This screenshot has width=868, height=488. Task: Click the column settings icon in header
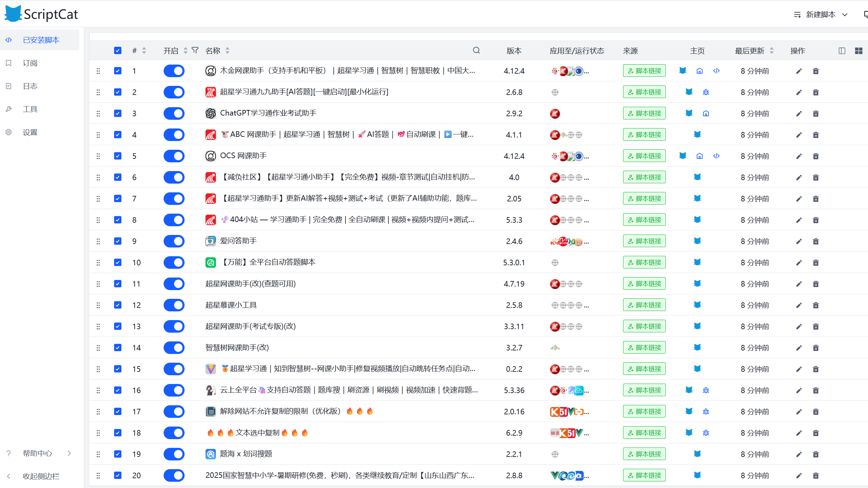coord(842,51)
